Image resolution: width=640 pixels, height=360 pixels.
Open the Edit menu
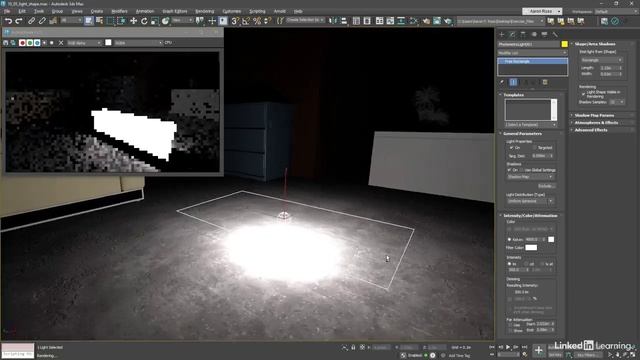22,11
